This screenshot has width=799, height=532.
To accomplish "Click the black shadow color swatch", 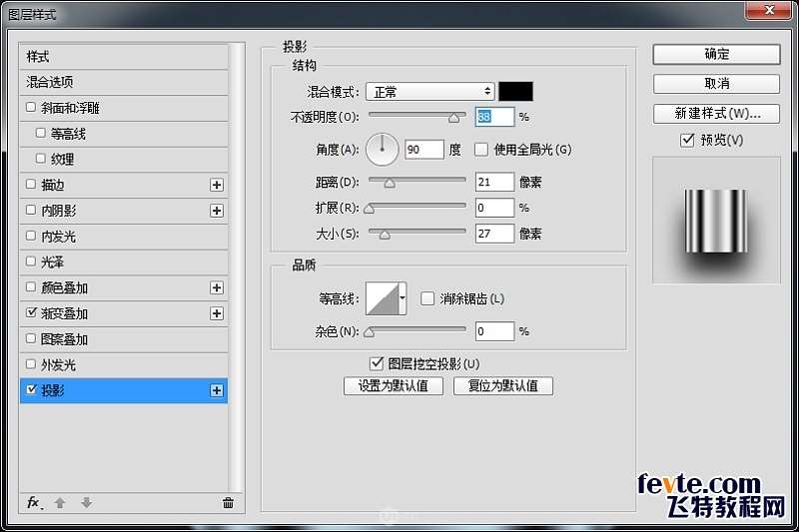I will click(516, 92).
